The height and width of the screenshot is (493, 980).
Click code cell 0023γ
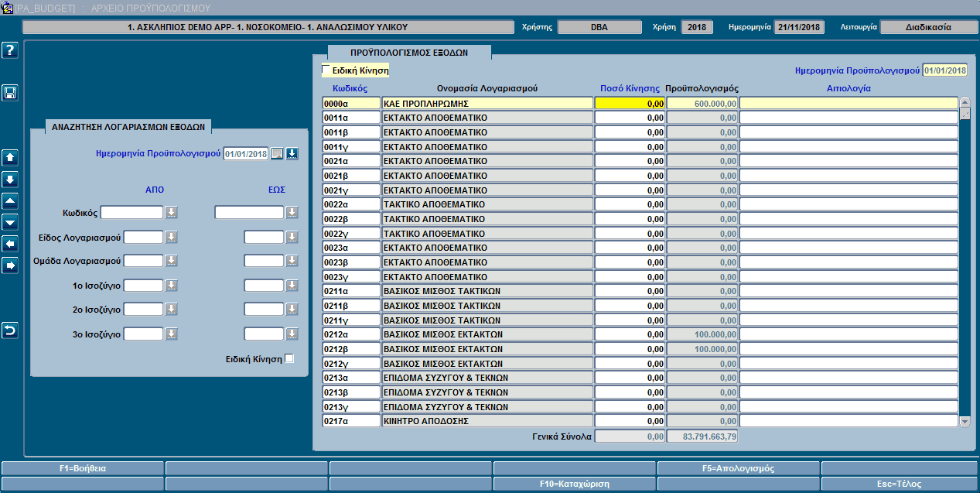(351, 276)
